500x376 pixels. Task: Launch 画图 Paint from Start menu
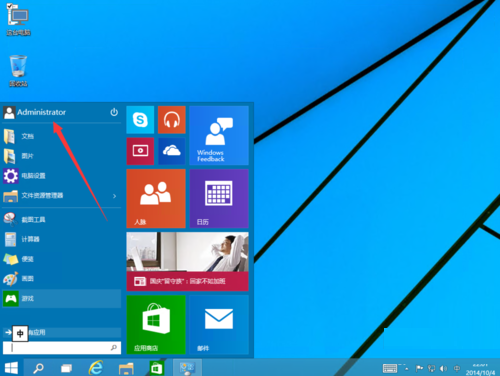(61, 279)
